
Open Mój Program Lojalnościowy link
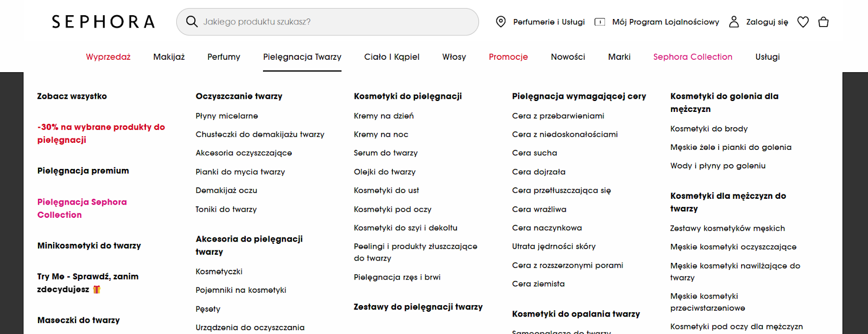pos(666,22)
